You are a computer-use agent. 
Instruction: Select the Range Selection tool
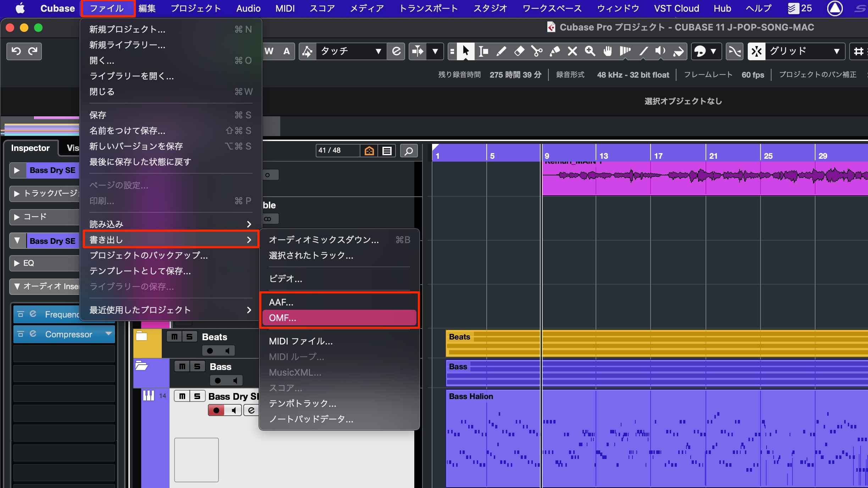pyautogui.click(x=483, y=51)
